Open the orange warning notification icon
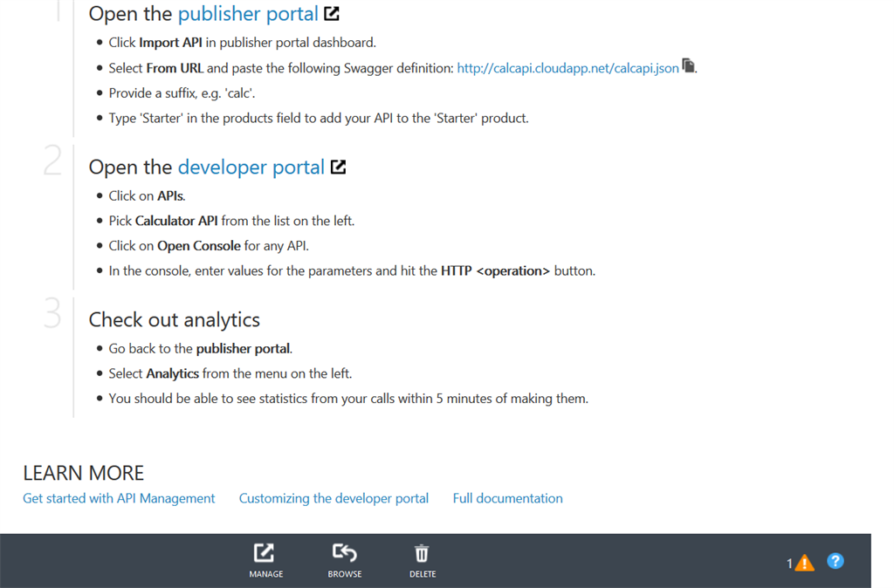 click(805, 563)
